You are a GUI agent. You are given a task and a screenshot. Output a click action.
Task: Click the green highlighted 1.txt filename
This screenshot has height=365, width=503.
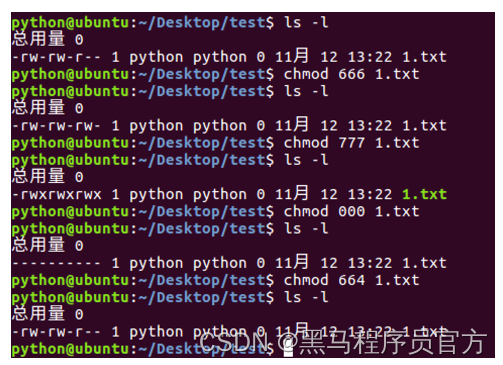[424, 194]
